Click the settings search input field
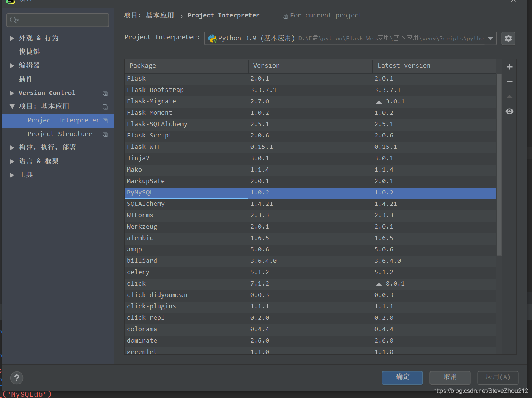The image size is (532, 398). [x=58, y=20]
